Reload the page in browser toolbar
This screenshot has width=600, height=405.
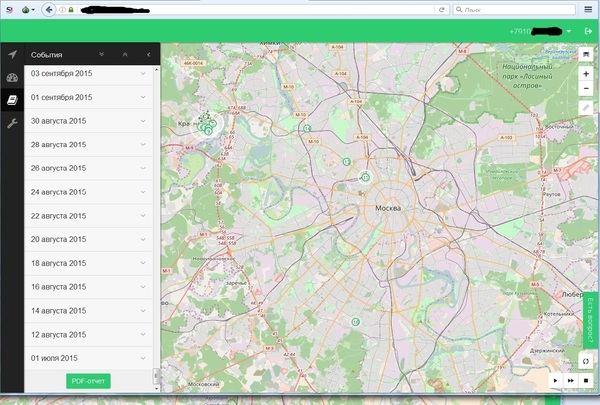442,10
